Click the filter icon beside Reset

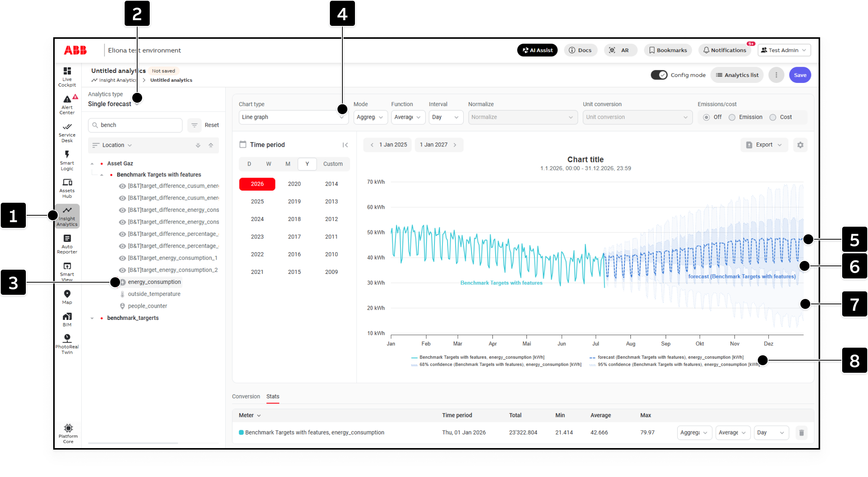[194, 125]
